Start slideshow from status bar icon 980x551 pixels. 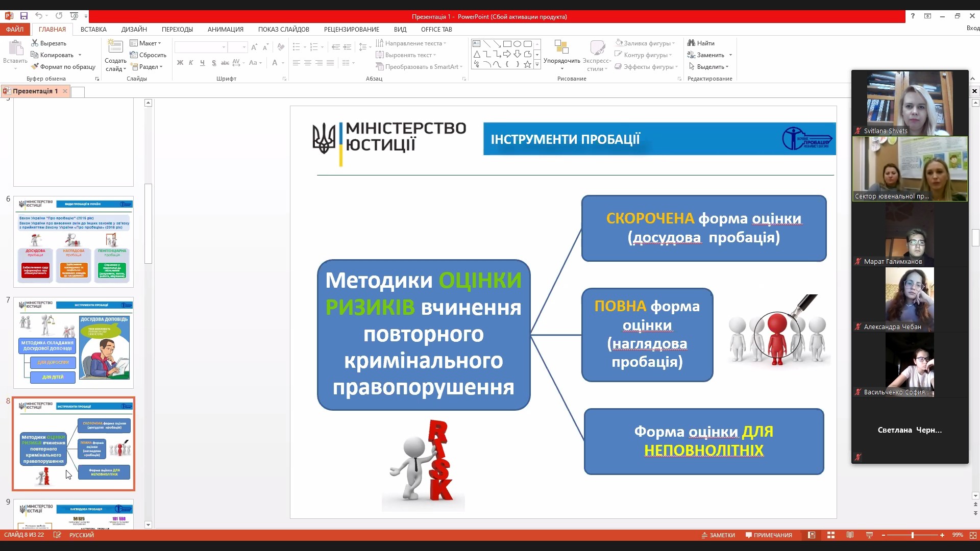[x=869, y=535]
